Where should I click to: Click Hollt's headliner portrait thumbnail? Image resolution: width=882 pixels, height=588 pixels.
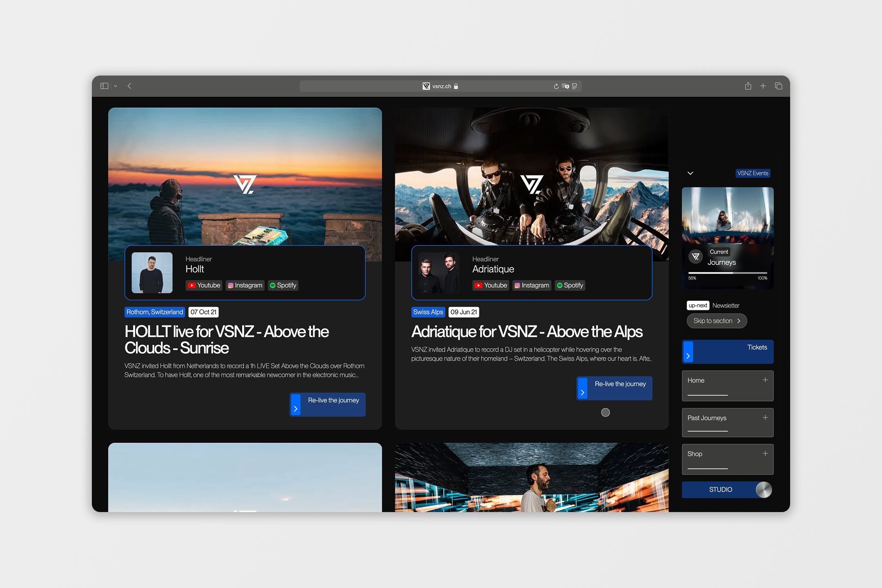pos(152,273)
